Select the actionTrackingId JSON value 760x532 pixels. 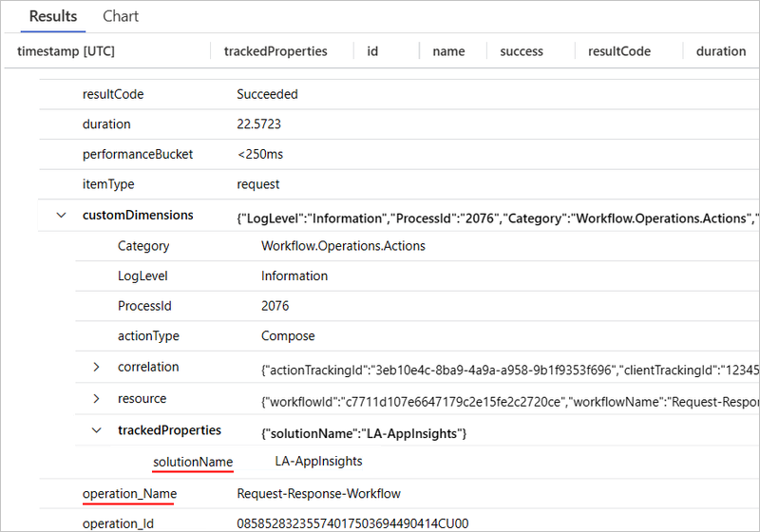click(x=510, y=370)
